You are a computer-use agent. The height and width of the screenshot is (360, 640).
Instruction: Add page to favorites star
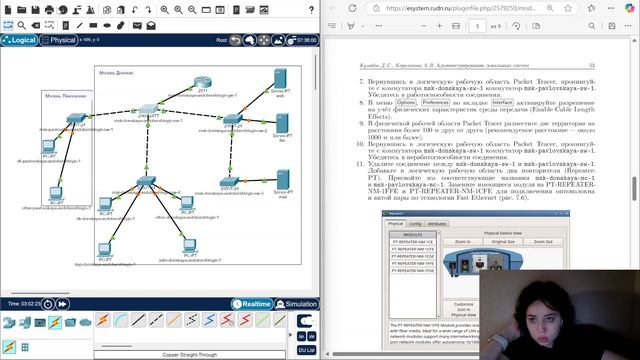[x=568, y=8]
